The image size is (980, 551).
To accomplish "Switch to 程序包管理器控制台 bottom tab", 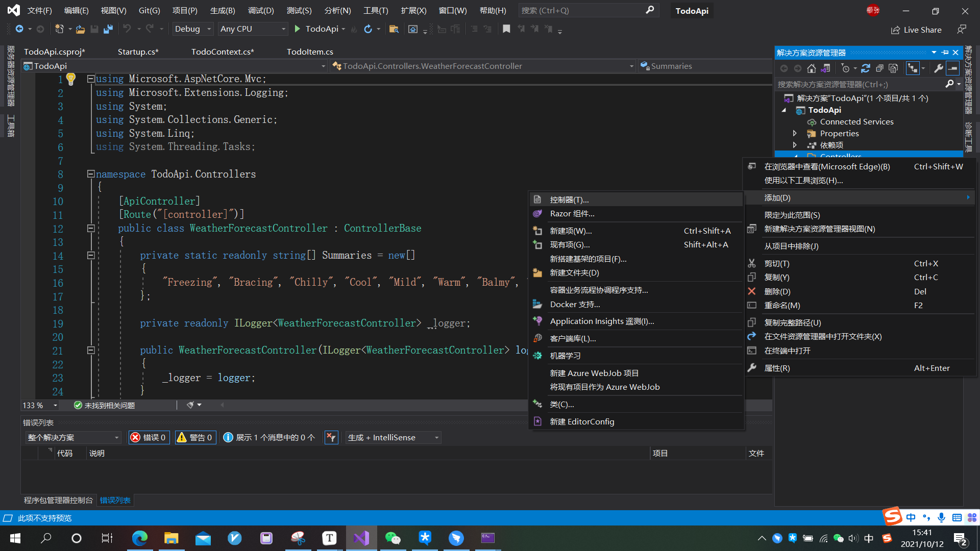I will [58, 500].
